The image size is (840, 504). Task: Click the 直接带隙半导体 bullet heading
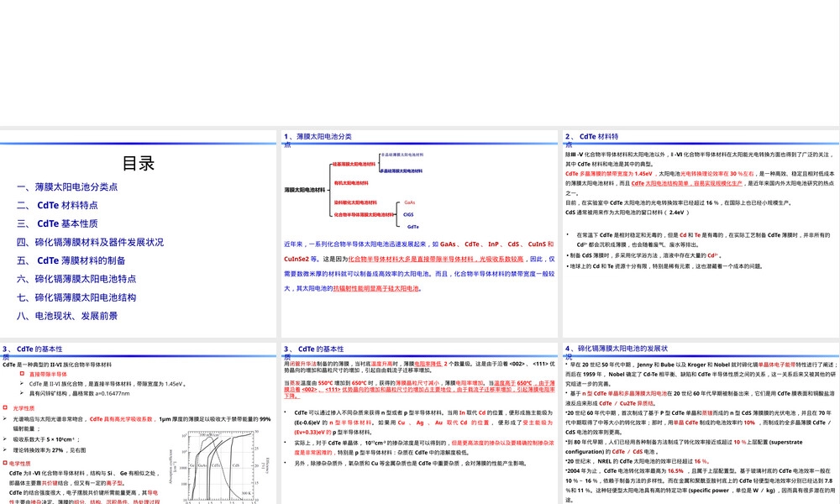point(48,374)
